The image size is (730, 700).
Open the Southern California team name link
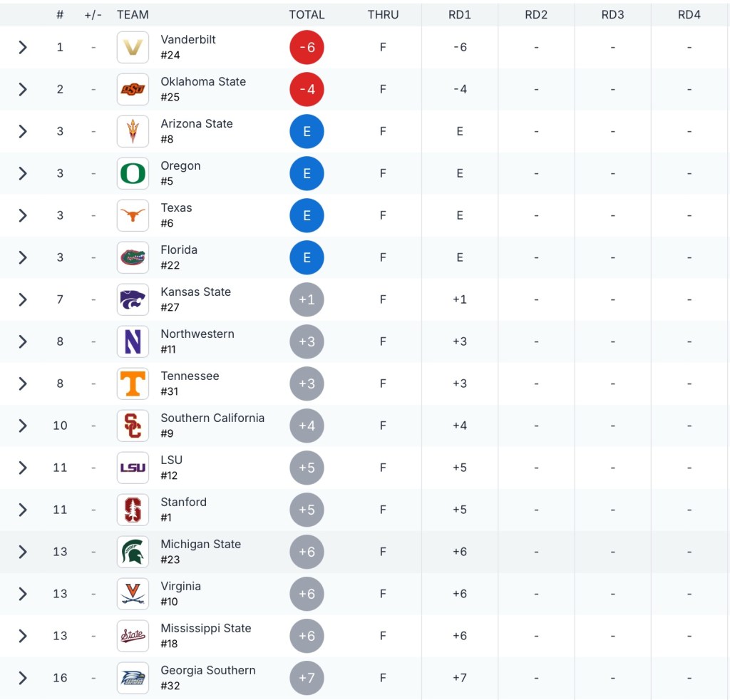coord(212,418)
